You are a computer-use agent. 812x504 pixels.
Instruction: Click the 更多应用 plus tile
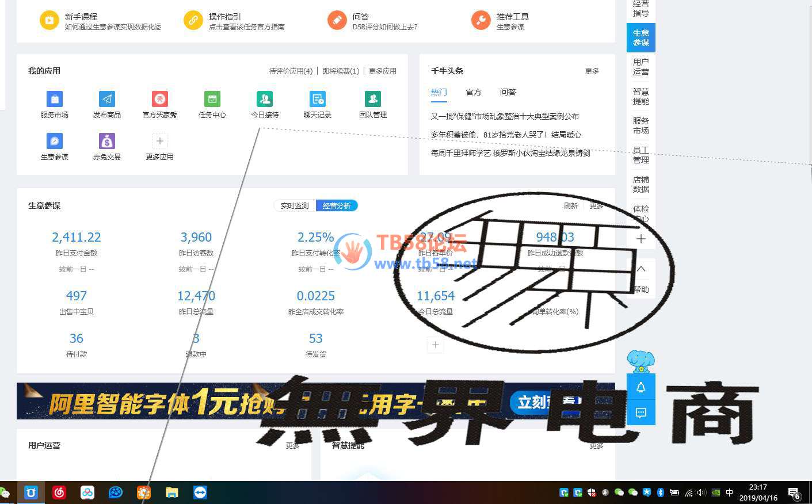click(x=160, y=141)
